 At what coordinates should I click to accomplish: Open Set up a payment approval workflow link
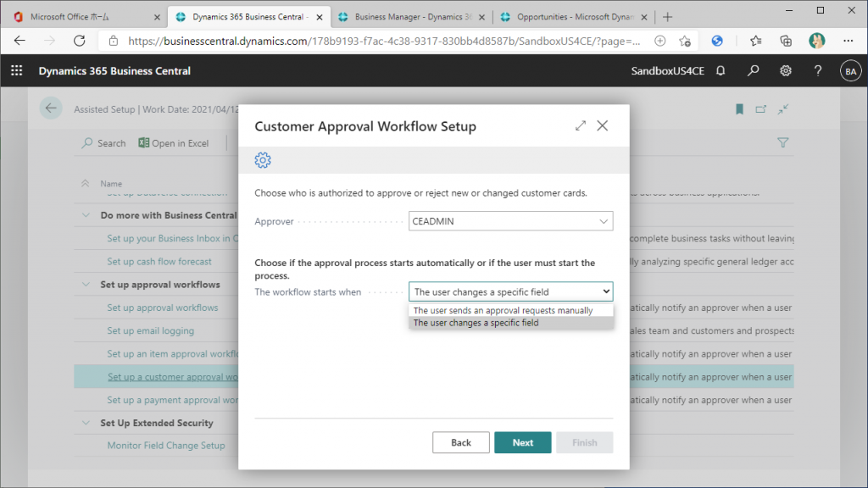pos(173,400)
